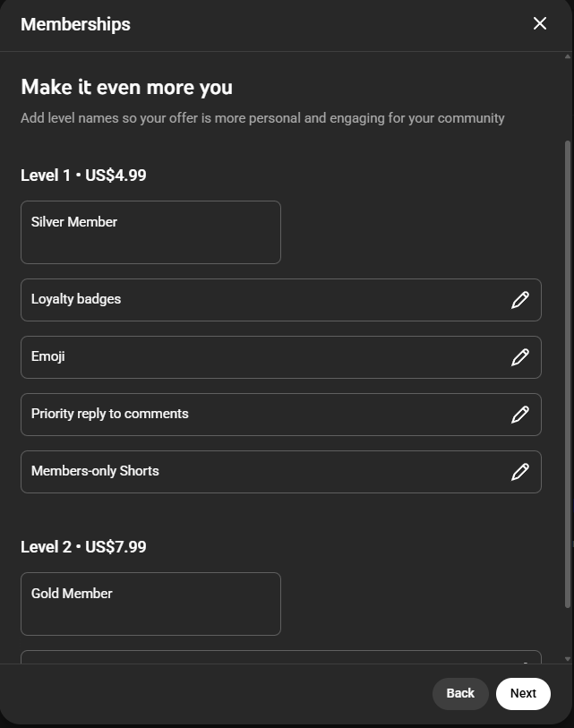The height and width of the screenshot is (728, 574).
Task: Proceed with the Next button
Action: 523,693
